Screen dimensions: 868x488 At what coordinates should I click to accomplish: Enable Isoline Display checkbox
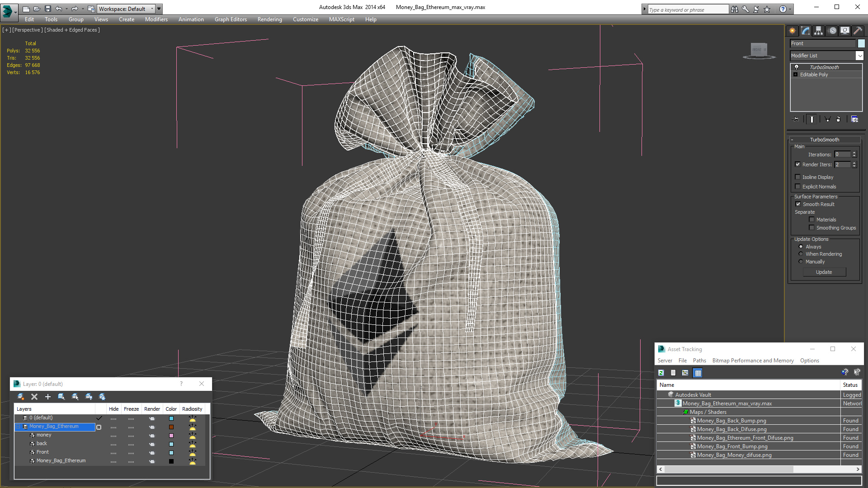(798, 177)
